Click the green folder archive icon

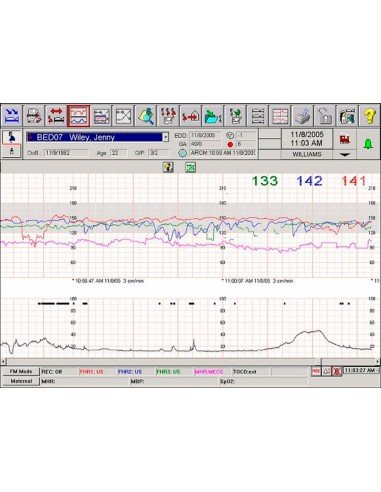coord(213,116)
